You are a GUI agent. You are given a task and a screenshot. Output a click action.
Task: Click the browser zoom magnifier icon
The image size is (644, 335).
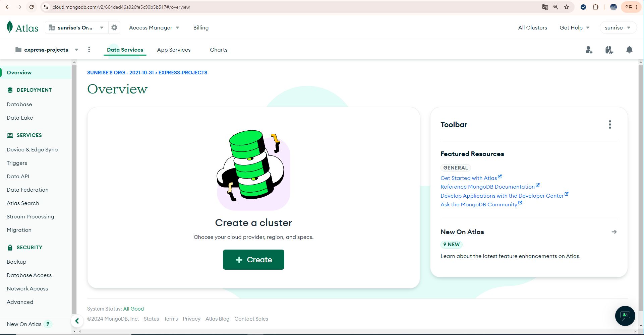tap(556, 7)
